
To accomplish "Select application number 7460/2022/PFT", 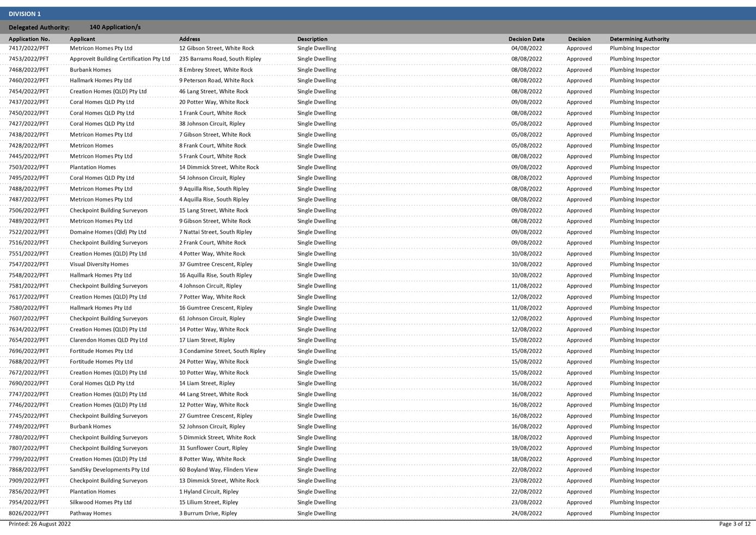I will [x=29, y=81].
